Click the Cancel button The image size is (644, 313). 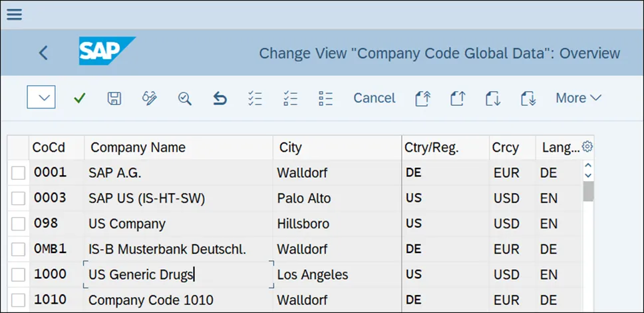tap(374, 98)
